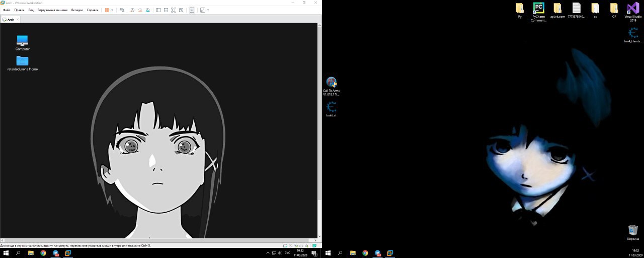
Task: Click the VMware Workstation icon on the left taskbar
Action: tap(68, 253)
